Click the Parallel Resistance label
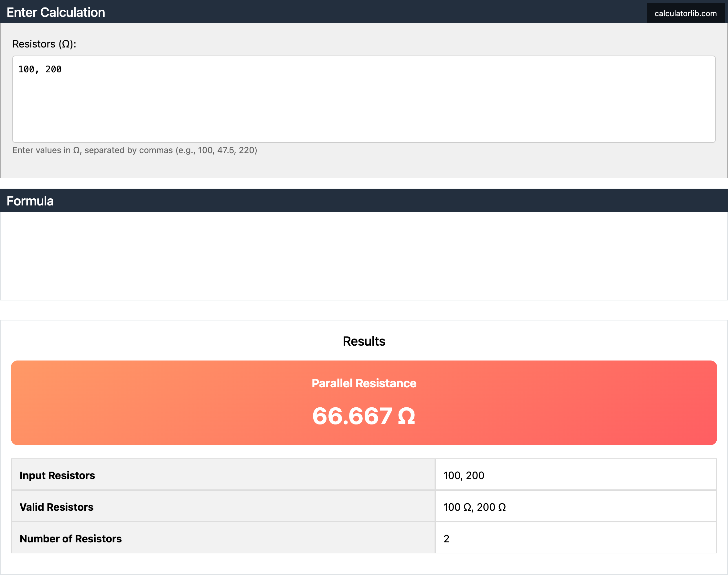 pyautogui.click(x=364, y=383)
